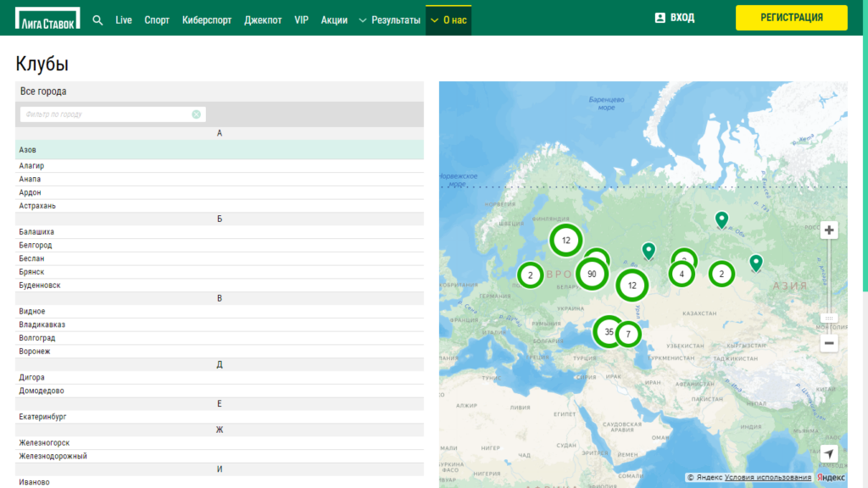Select the city Алагир
The height and width of the screenshot is (488, 868).
tap(220, 166)
